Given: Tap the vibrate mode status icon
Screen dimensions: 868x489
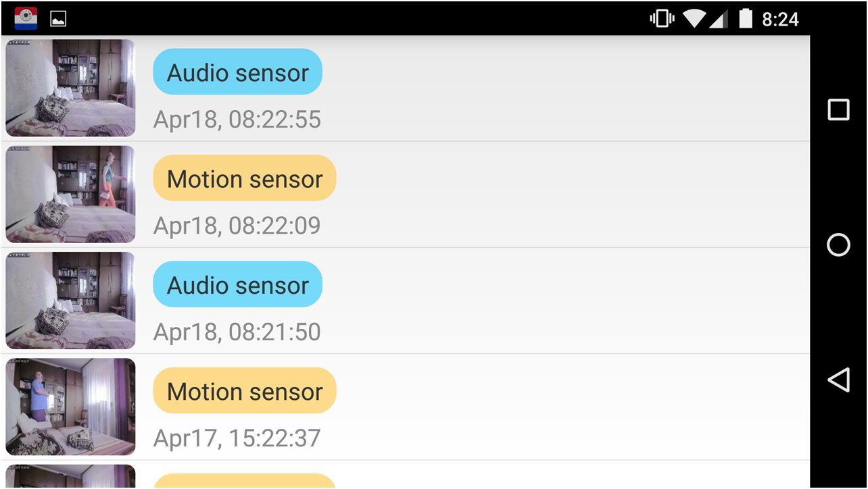Looking at the screenshot, I should 662,19.
